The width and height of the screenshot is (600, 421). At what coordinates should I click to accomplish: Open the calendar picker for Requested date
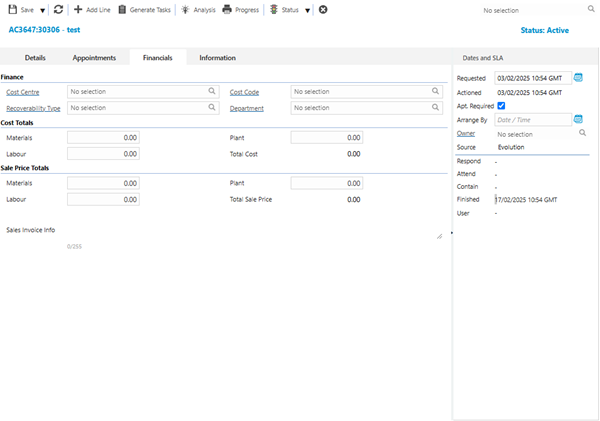tap(578, 77)
